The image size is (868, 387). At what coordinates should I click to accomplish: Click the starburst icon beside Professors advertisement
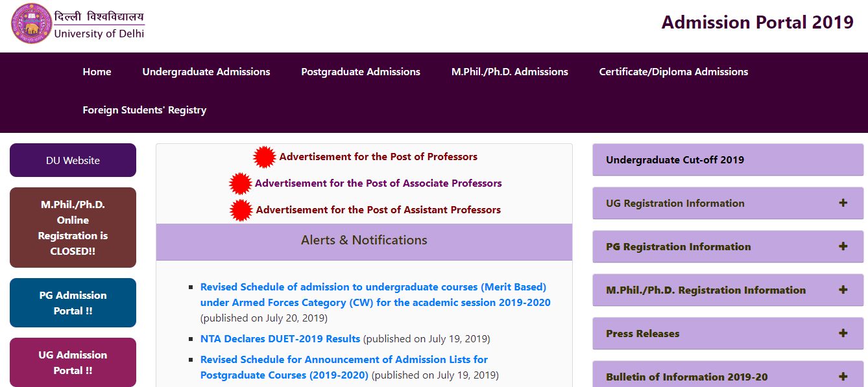[265, 156]
